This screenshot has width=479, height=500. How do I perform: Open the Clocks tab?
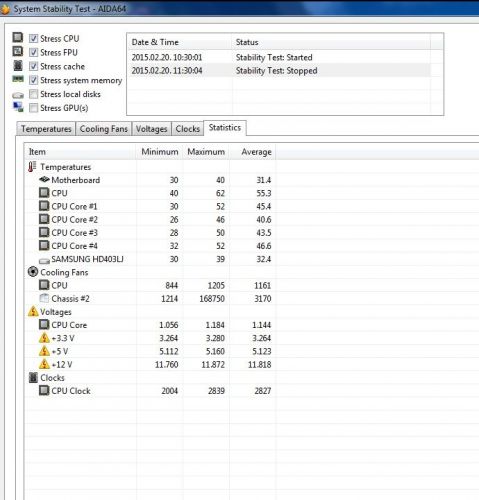(188, 129)
